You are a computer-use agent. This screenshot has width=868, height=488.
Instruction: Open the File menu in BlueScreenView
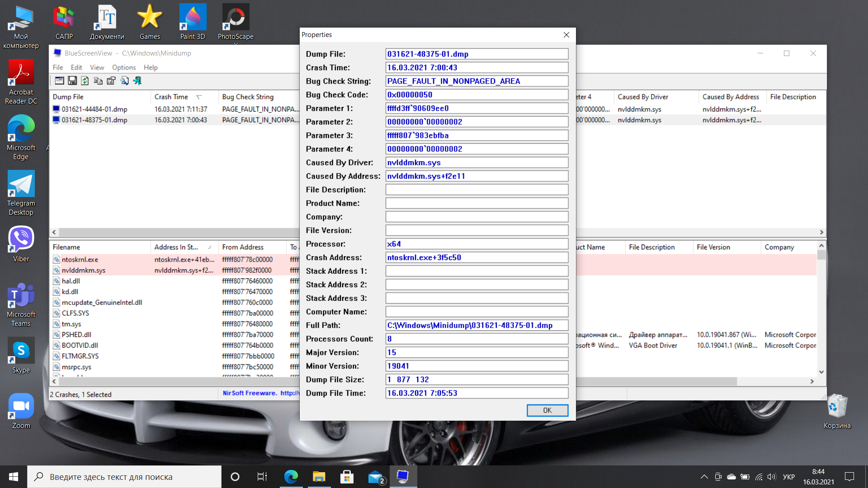[58, 67]
